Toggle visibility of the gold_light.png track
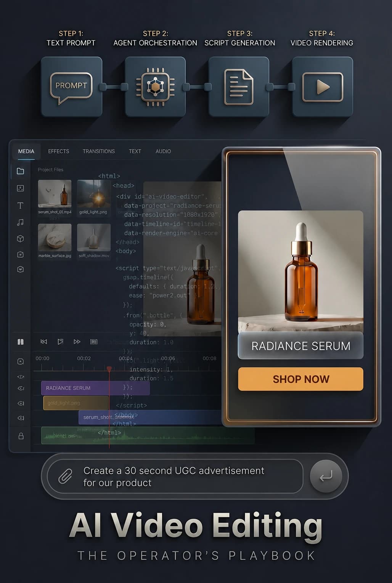This screenshot has width=392, height=583. tap(21, 403)
